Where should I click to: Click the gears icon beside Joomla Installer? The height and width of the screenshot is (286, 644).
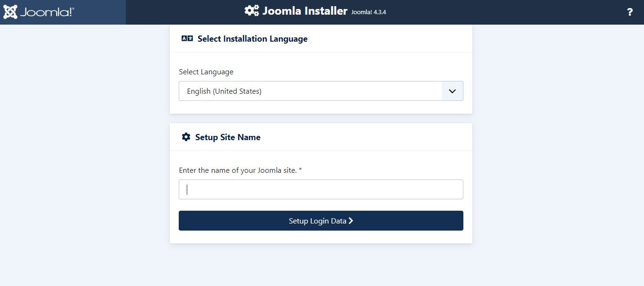(x=252, y=11)
